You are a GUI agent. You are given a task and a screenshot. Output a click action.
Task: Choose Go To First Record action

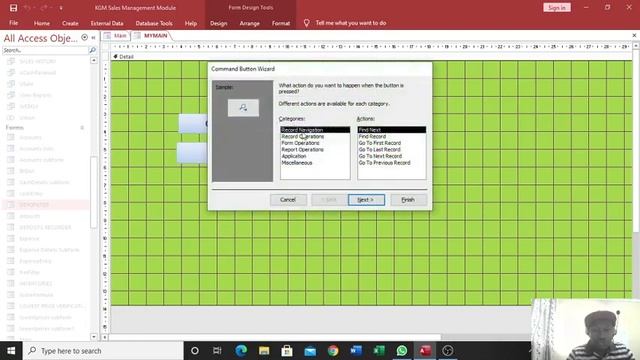tap(392, 143)
